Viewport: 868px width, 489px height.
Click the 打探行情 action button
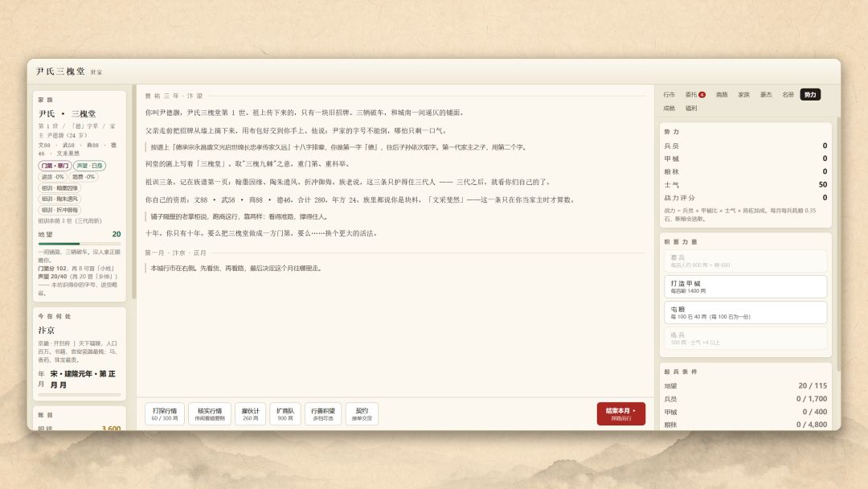pos(165,413)
